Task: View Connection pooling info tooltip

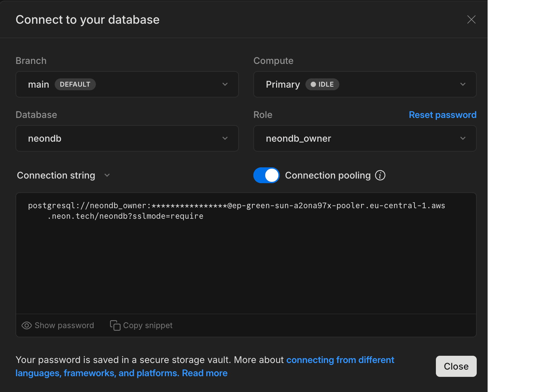Action: click(x=380, y=175)
